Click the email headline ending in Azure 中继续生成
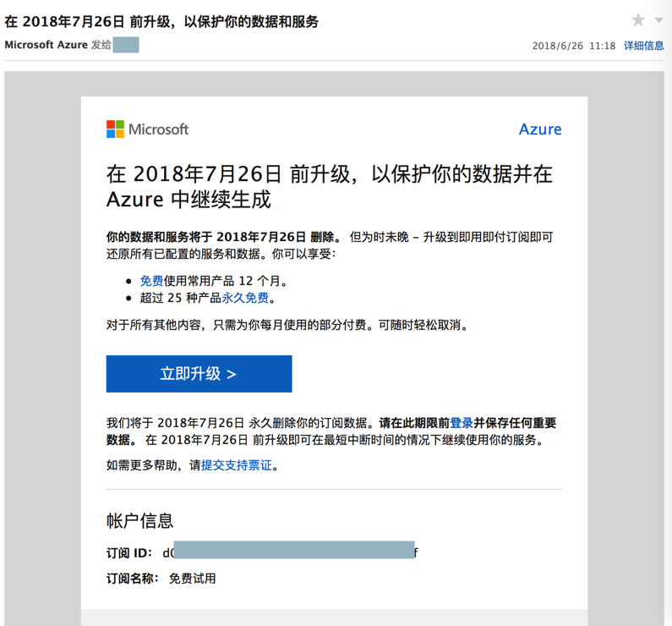Image resolution: width=672 pixels, height=626 pixels. tap(329, 186)
